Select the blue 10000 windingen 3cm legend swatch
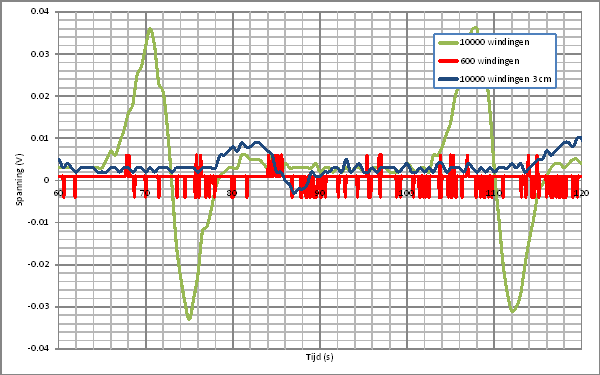 click(x=448, y=79)
